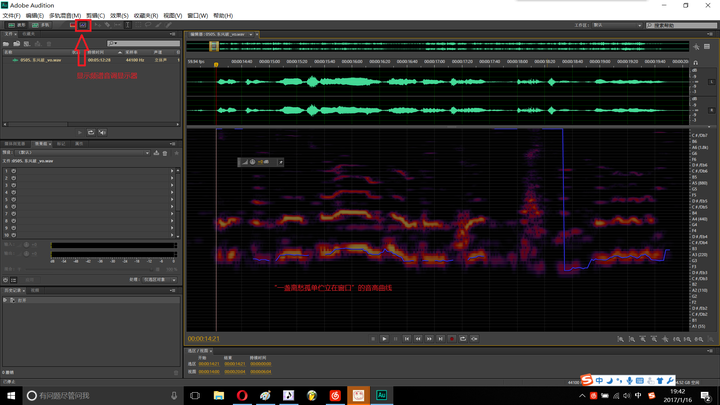Select the Move tool in toolbar
Image resolution: width=720 pixels, height=405 pixels.
pos(97,25)
